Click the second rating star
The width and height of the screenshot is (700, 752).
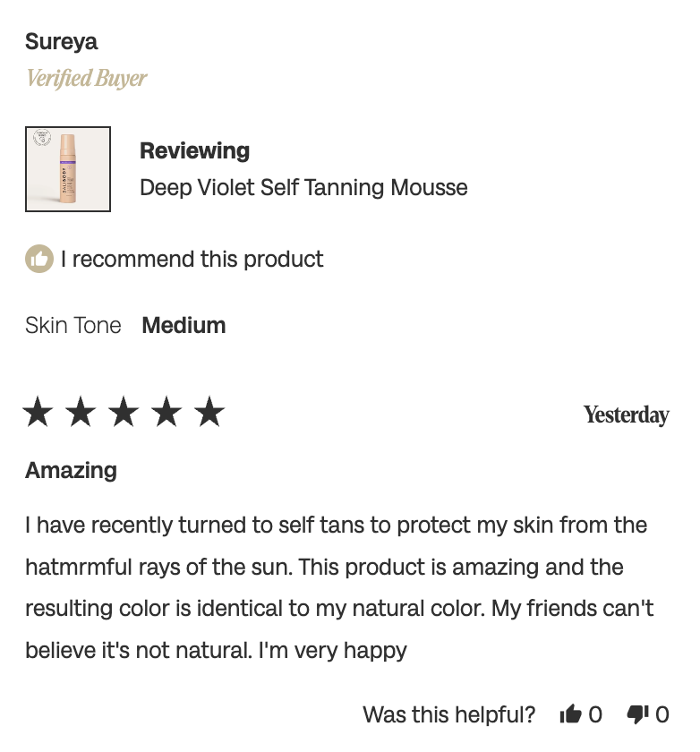81,412
